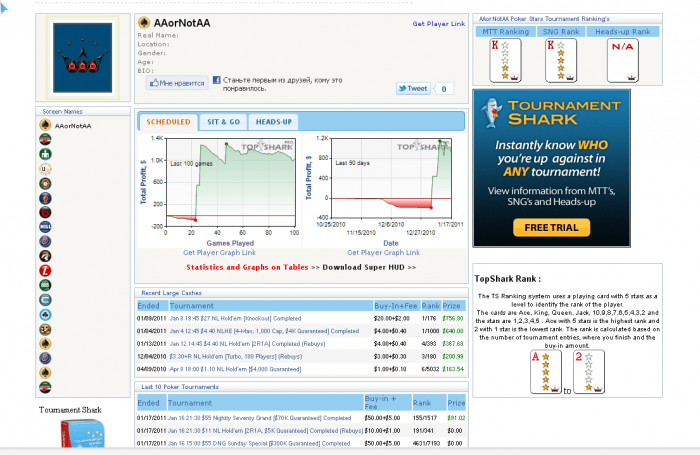This screenshot has width=700, height=455.
Task: Click the Tournament Shark banner heading
Action: 564,113
